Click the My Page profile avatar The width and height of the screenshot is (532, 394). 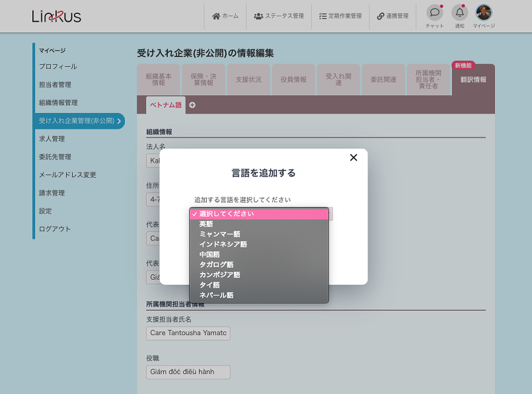click(x=484, y=13)
